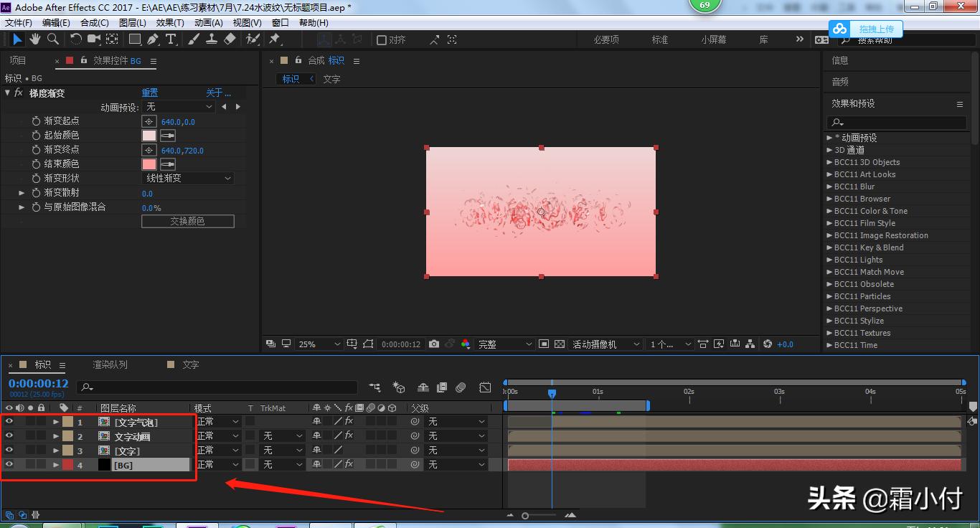Pick the Pen tool
Viewport: 980px width, 528px height.
153,39
